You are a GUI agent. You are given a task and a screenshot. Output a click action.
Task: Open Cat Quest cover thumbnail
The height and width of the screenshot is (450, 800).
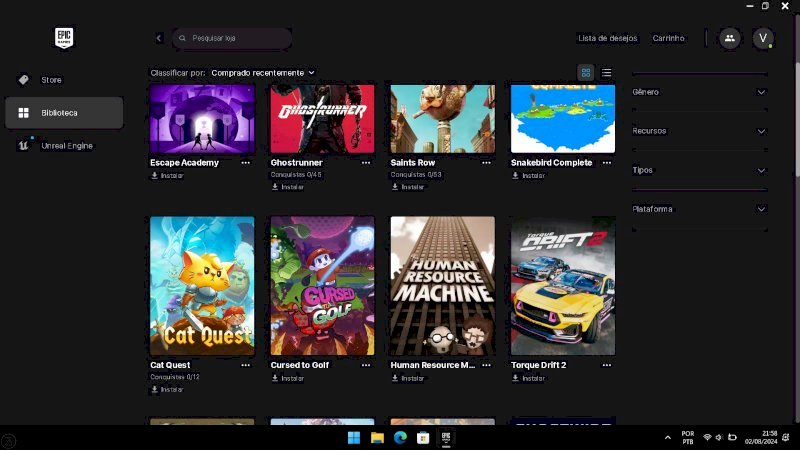pos(202,286)
